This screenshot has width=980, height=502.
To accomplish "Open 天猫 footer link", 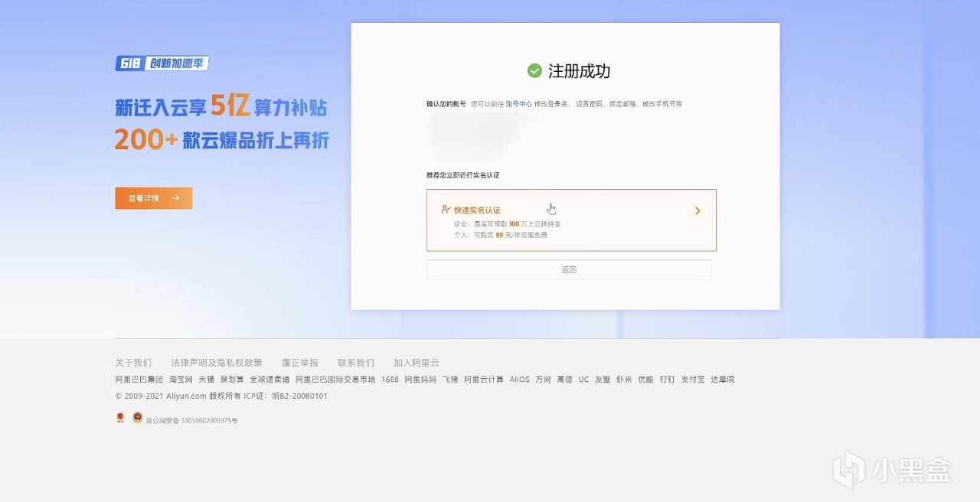I will [x=207, y=380].
